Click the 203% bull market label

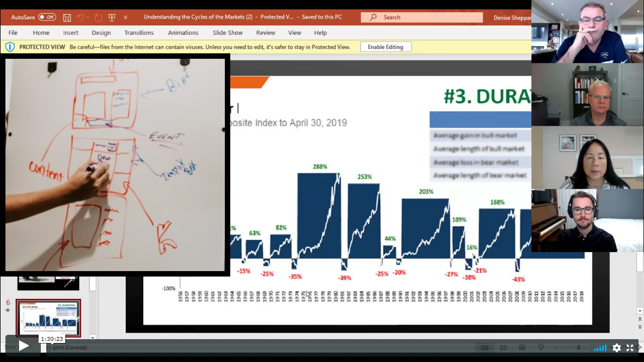[426, 192]
